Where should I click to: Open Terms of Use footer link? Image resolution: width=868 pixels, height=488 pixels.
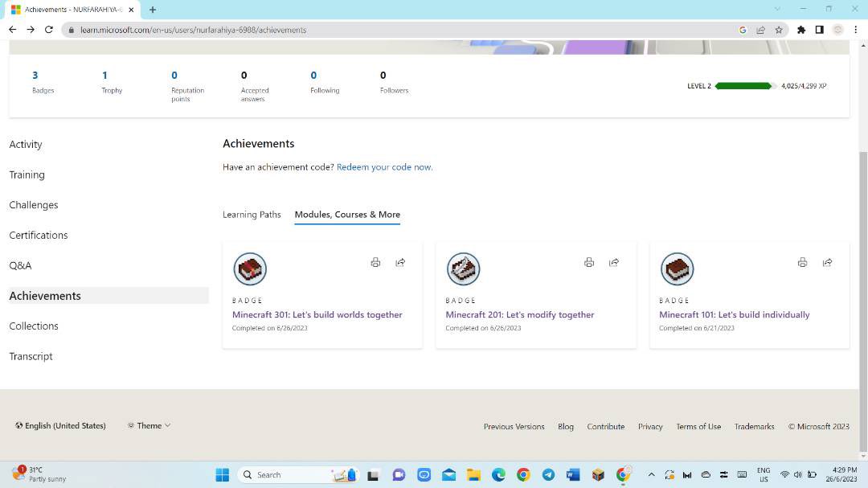[698, 427]
